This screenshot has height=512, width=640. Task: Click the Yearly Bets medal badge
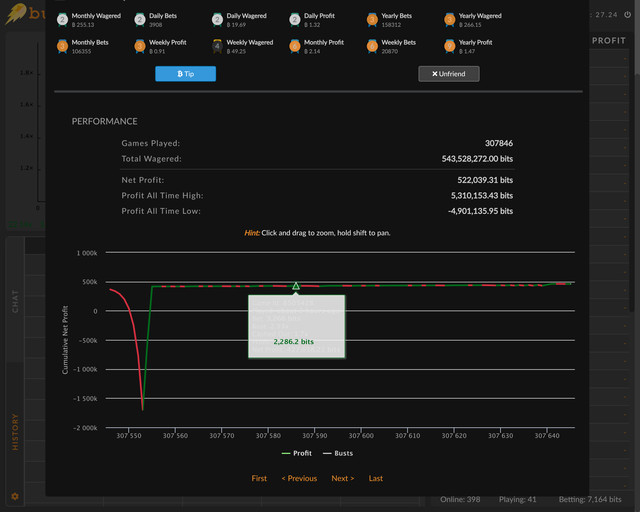point(372,19)
